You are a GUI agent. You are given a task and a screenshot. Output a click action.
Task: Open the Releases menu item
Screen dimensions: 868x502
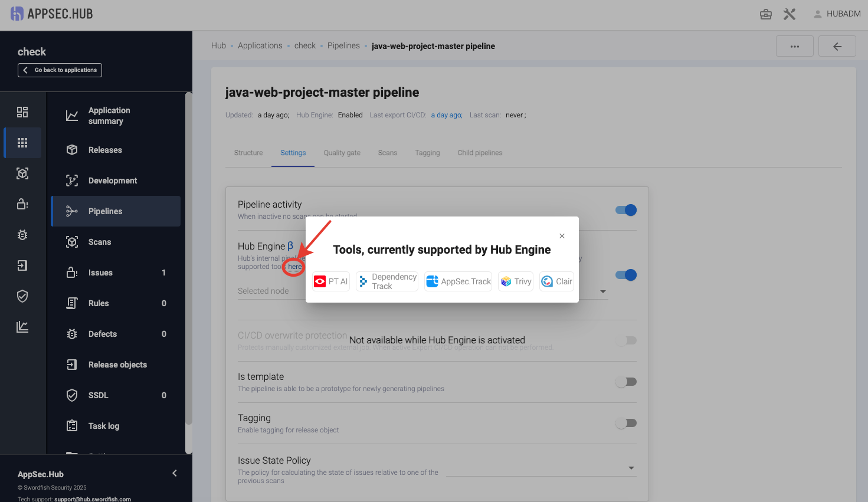(x=105, y=150)
